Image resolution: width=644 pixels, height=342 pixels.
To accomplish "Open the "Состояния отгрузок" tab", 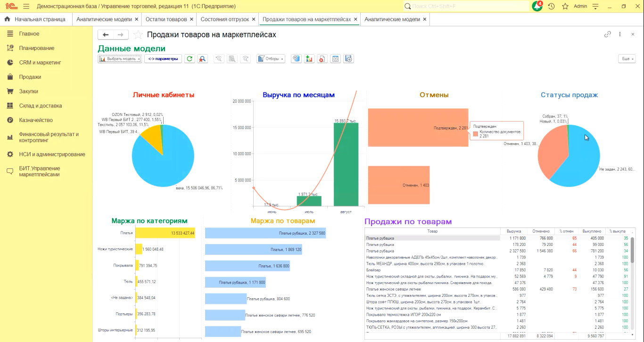I will pos(224,19).
